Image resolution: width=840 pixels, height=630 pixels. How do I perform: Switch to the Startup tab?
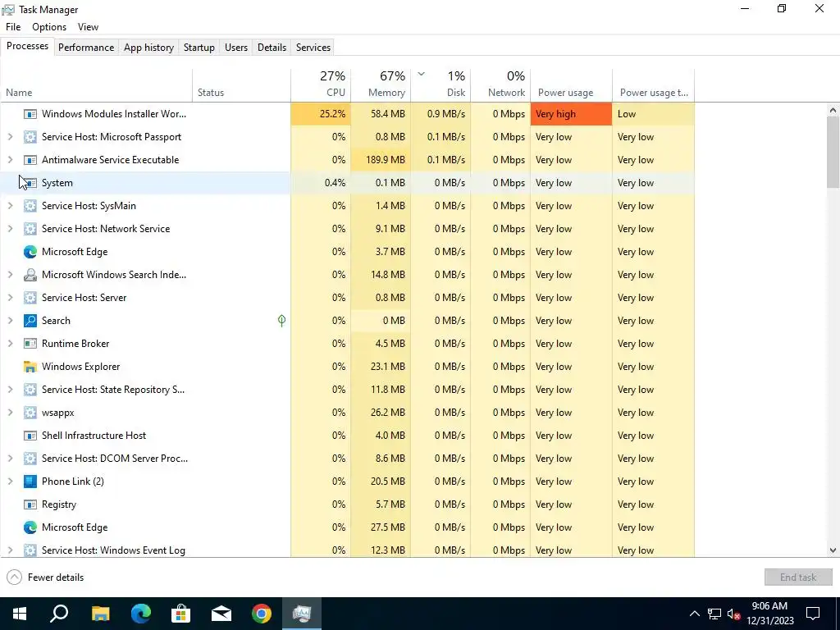tap(199, 48)
